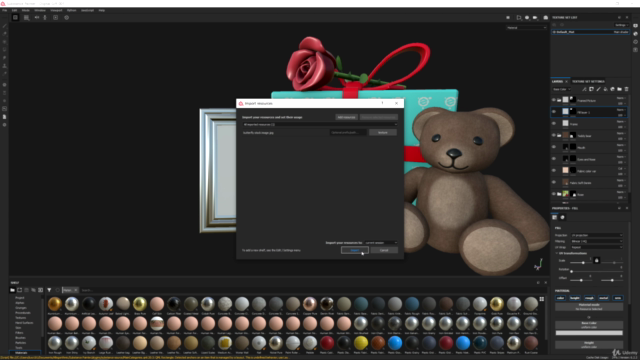The image size is (640, 360).
Task: Open the Help menu
Action: 102,10
